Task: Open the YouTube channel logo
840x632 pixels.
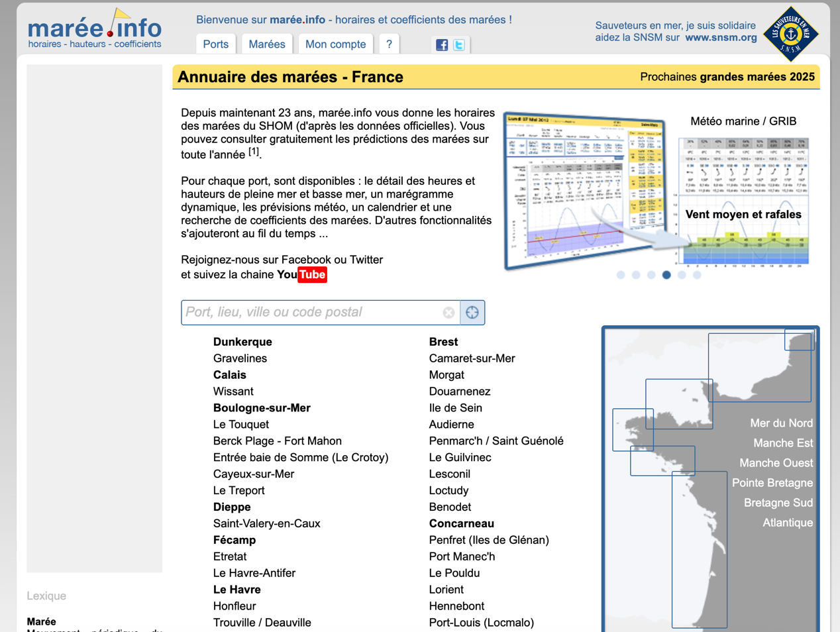Action: coord(301,275)
